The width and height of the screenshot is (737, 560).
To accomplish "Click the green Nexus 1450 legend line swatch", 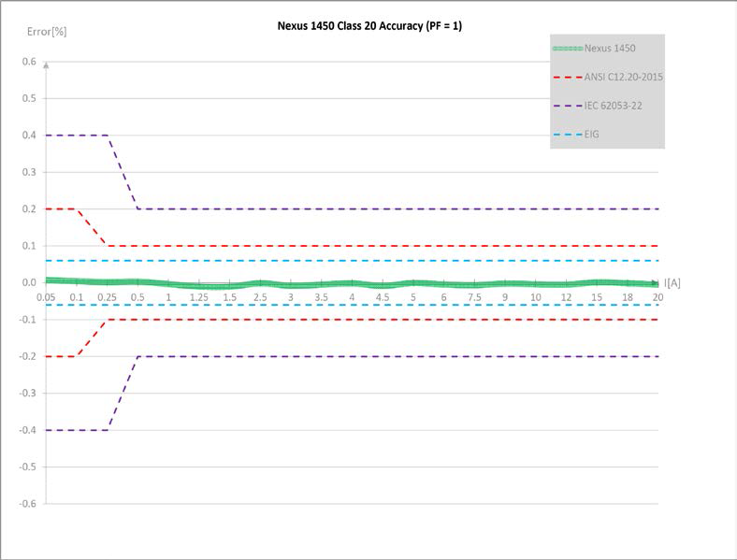I will [x=568, y=49].
